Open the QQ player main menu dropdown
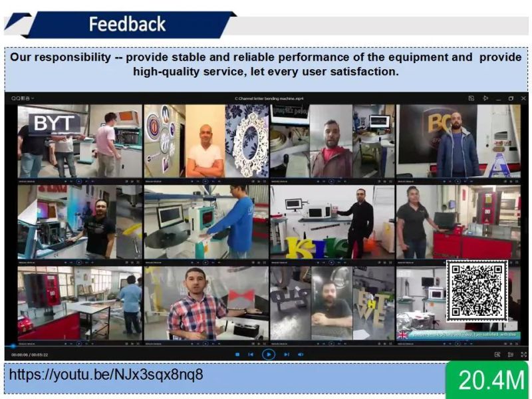This screenshot has width=532, height=399. point(23,98)
